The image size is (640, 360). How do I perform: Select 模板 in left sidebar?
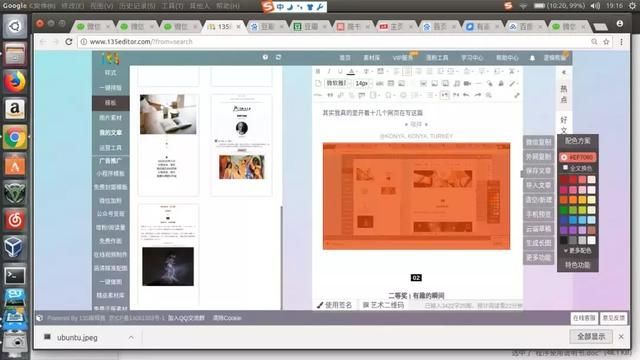pyautogui.click(x=111, y=103)
